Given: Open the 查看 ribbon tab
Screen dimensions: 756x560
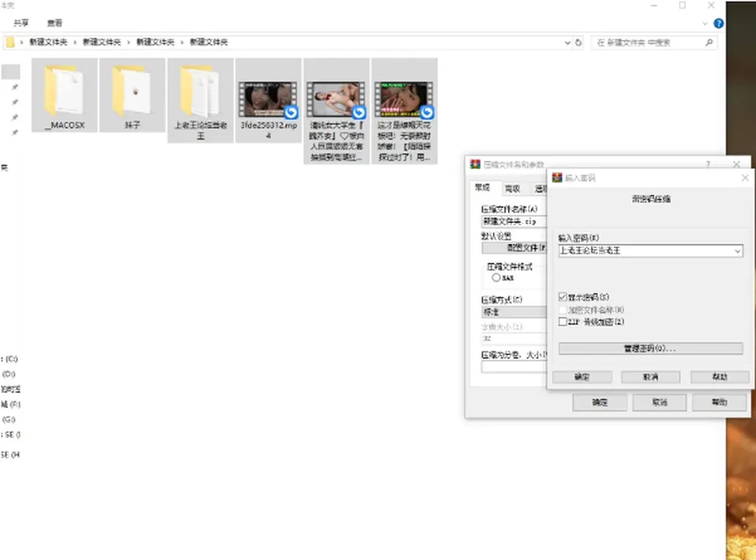Looking at the screenshot, I should pos(54,23).
